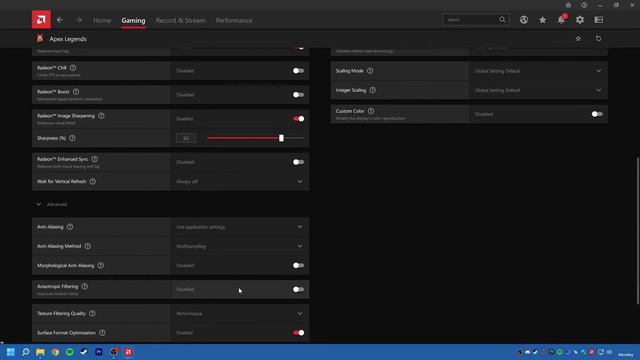Click the search magnifier icon
The width and height of the screenshot is (640, 360).
[x=502, y=20]
